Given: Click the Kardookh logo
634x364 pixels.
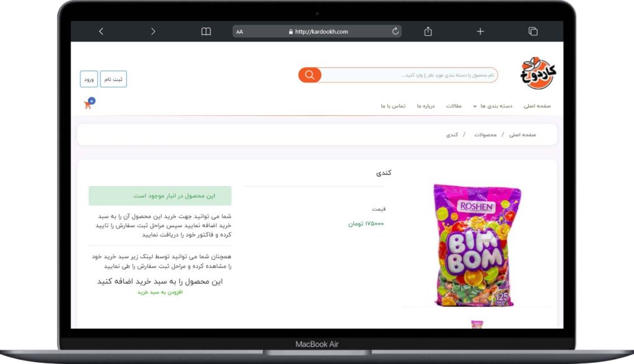Looking at the screenshot, I should (538, 73).
